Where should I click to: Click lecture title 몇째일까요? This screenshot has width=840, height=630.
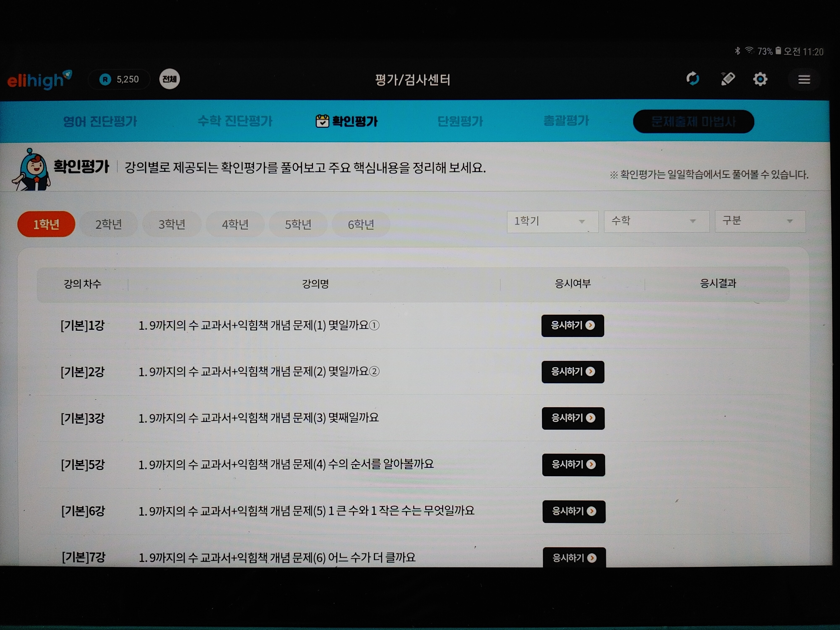tap(259, 418)
